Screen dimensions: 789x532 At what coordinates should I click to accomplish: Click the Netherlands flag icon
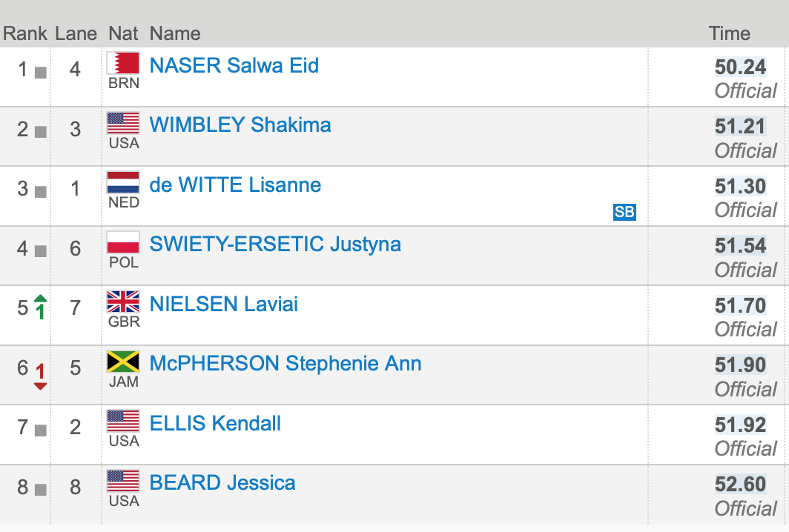coord(123,182)
